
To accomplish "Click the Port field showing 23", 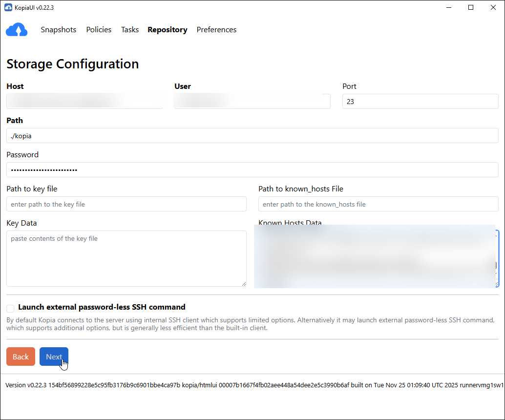I will pos(420,101).
